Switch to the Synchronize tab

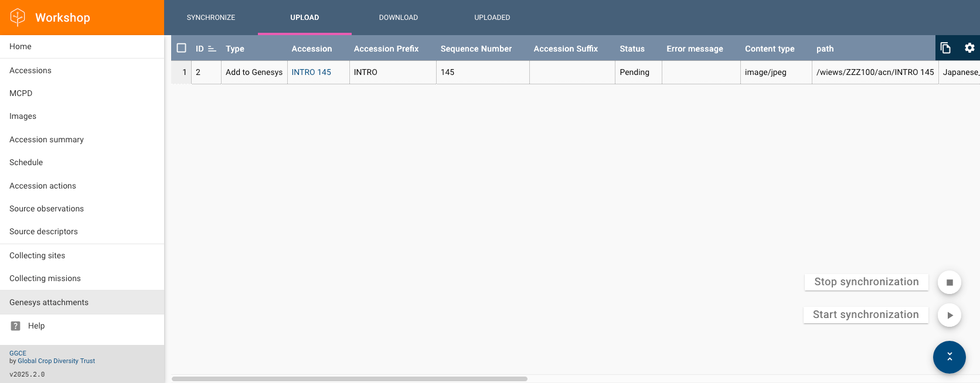pyautogui.click(x=211, y=18)
